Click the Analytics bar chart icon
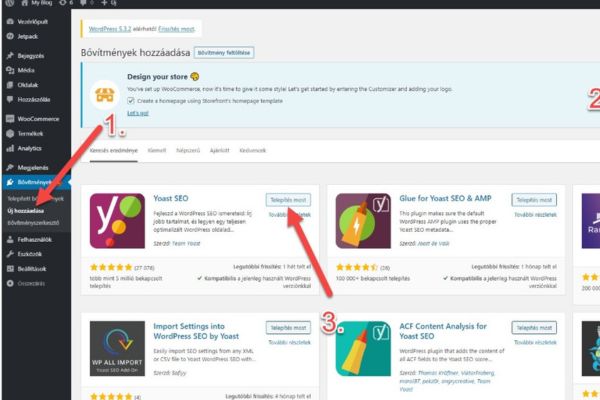 tap(10, 148)
